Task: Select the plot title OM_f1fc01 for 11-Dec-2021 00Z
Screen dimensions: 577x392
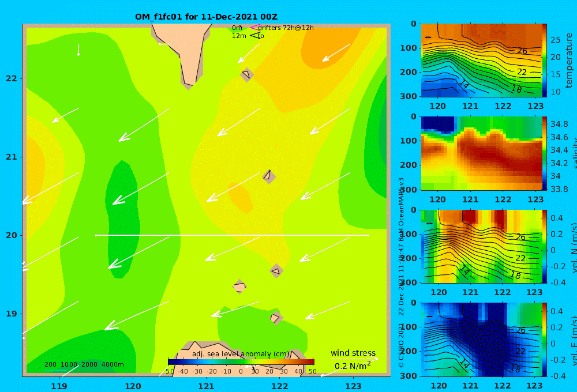Action: (206, 17)
